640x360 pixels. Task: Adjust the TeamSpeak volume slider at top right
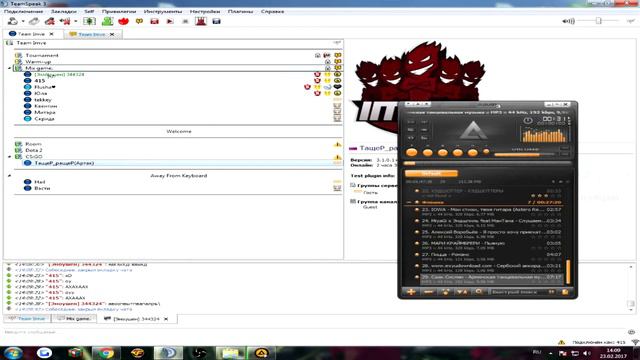pyautogui.click(x=598, y=21)
